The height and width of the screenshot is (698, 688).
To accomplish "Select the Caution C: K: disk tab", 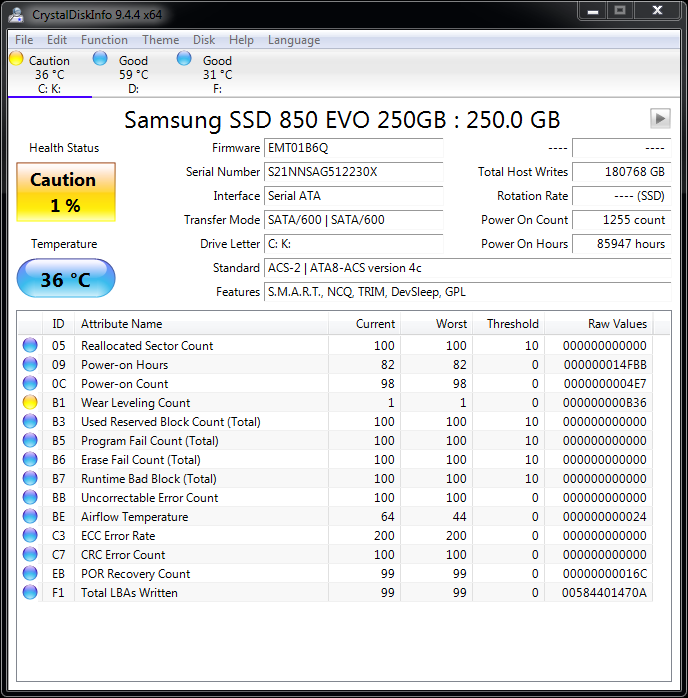I will pyautogui.click(x=49, y=74).
